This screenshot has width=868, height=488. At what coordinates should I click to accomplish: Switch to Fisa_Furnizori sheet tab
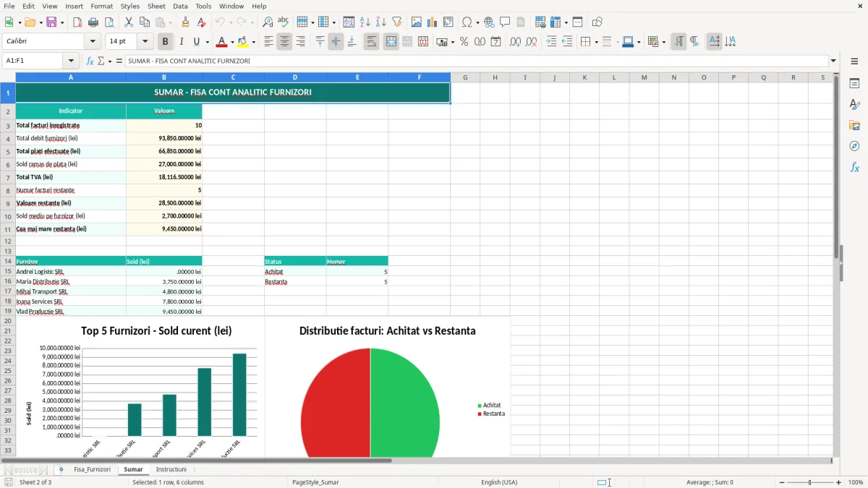92,469
